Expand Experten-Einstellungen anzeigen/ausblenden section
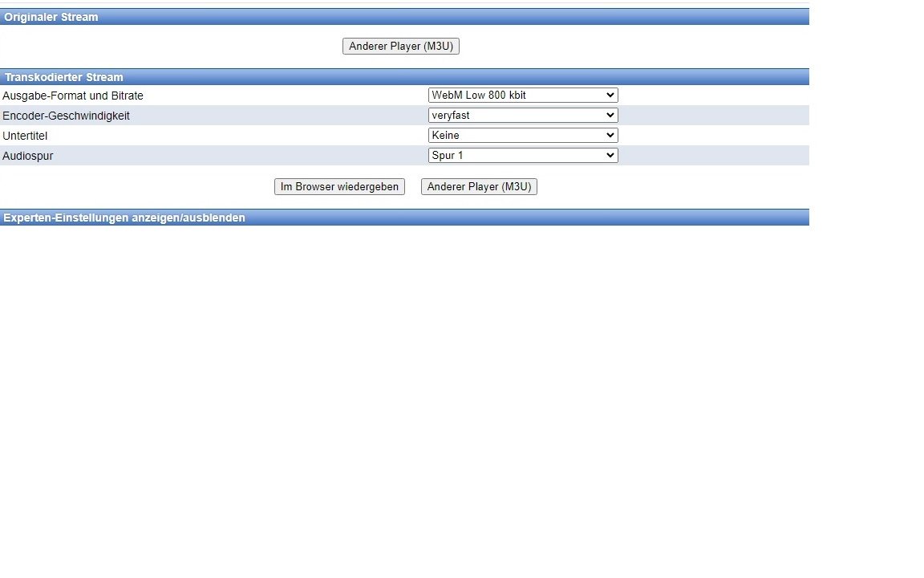Image resolution: width=924 pixels, height=578 pixels. [124, 218]
